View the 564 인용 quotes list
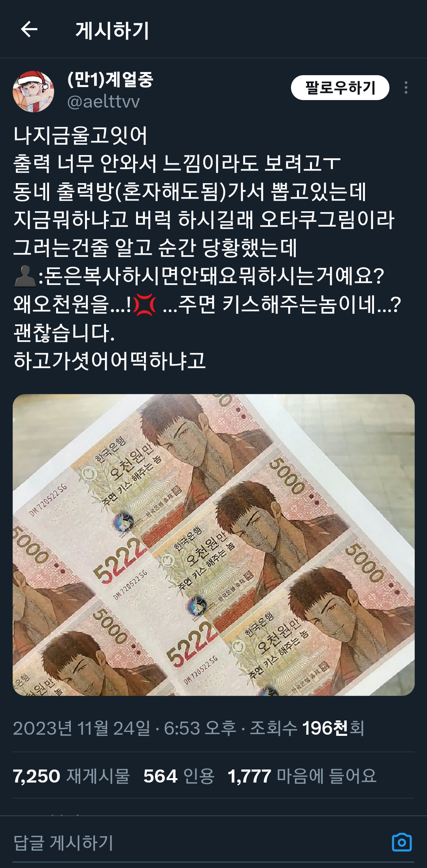This screenshot has height=868, width=427. (179, 776)
